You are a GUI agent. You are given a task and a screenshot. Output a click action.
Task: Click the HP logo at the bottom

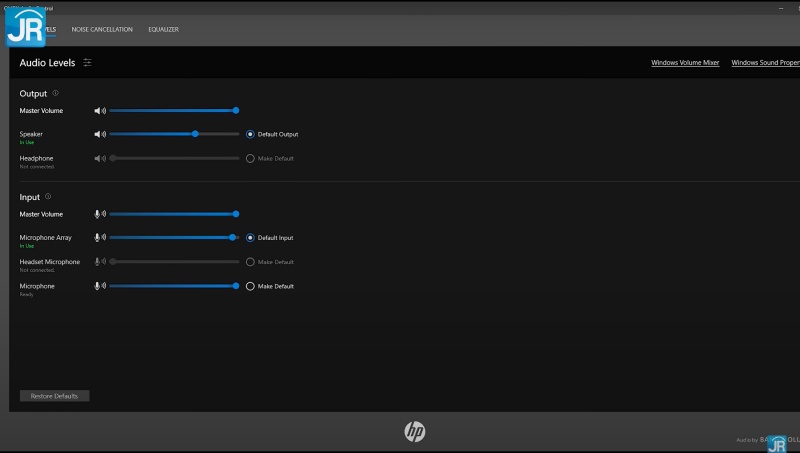(x=415, y=431)
